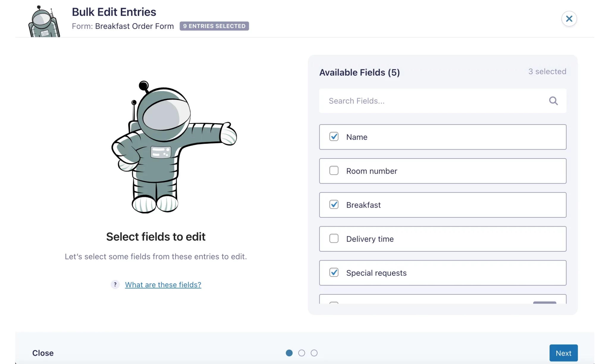Click the Next button
Image resolution: width=609 pixels, height=364 pixels.
pos(563,353)
